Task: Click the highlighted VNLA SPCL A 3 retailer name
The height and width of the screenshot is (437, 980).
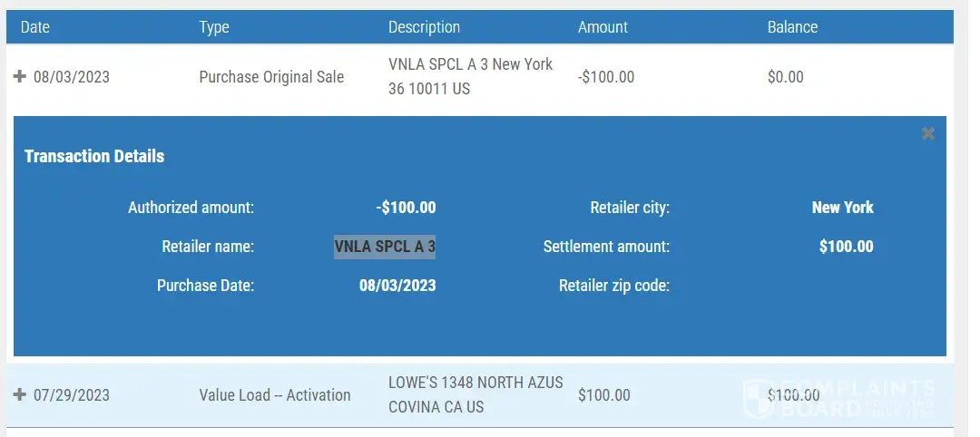Action: point(385,247)
